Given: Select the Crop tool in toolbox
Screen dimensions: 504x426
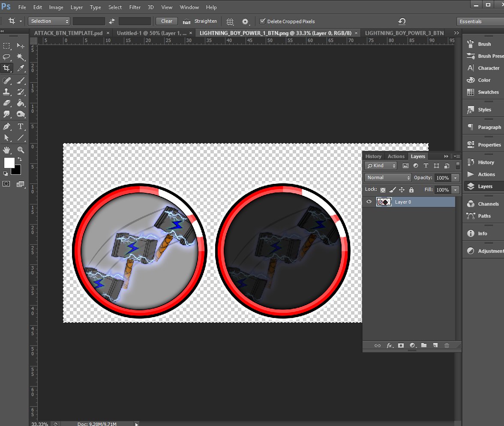Looking at the screenshot, I should pyautogui.click(x=6, y=68).
